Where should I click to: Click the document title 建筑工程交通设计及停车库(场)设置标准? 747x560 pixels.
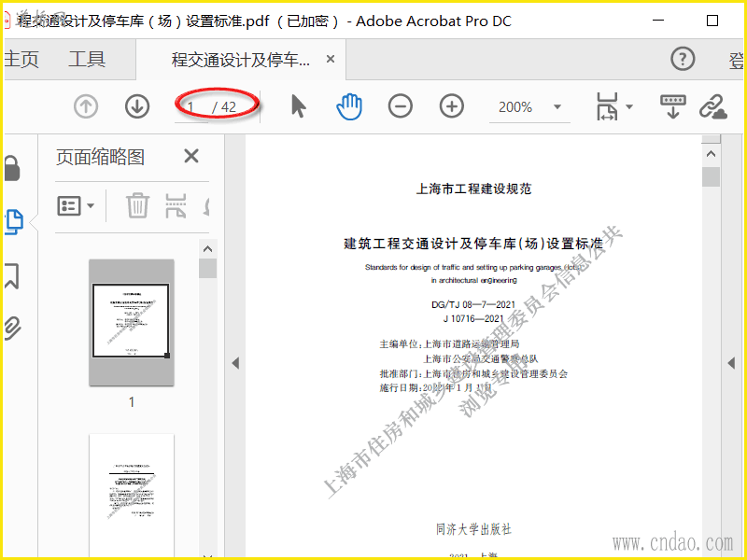(473, 244)
